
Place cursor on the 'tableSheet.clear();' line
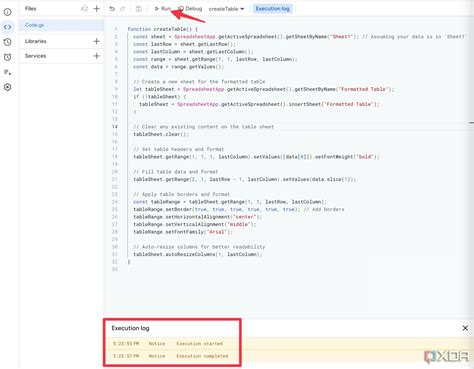[x=161, y=134]
